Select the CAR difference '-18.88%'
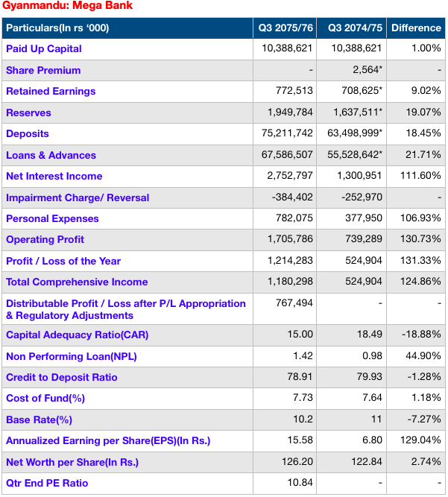Screen dimensions: 448x497 coord(421,335)
